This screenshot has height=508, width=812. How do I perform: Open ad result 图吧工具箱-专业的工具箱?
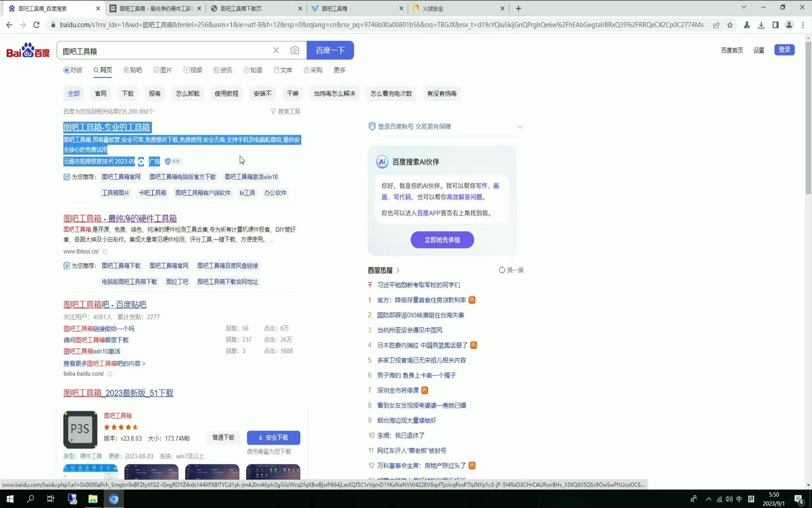107,127
